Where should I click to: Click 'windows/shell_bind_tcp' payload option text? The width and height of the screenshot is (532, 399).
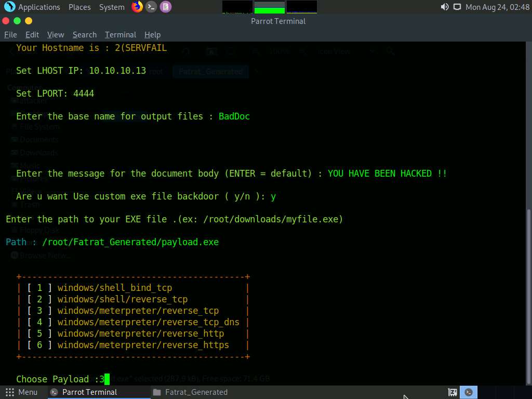pyautogui.click(x=115, y=288)
